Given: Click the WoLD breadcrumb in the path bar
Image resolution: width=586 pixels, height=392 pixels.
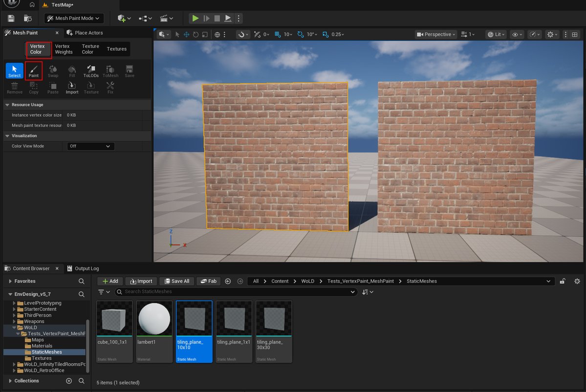Looking at the screenshot, I should 307,282.
